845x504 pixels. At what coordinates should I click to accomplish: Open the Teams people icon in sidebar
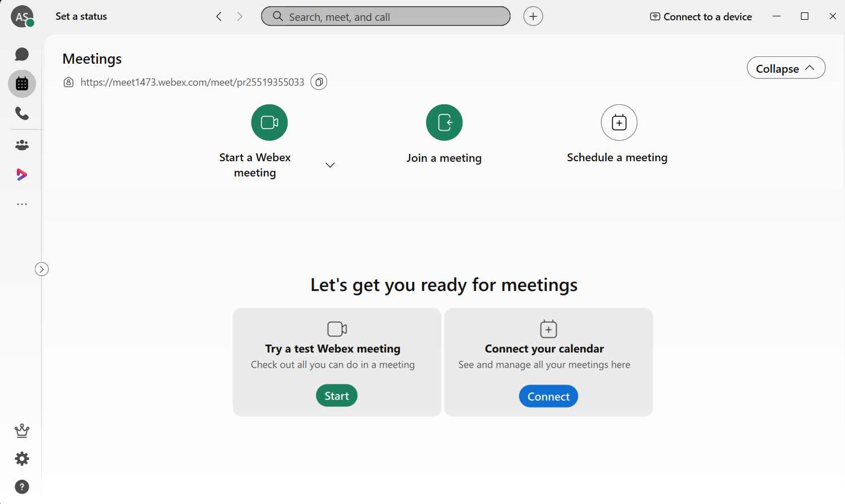click(x=21, y=145)
